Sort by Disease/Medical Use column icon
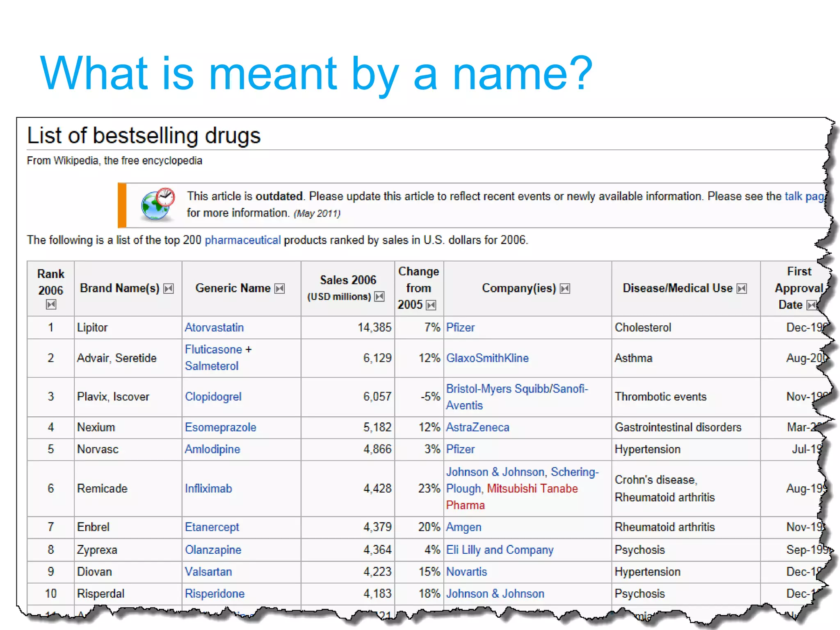 click(x=742, y=289)
